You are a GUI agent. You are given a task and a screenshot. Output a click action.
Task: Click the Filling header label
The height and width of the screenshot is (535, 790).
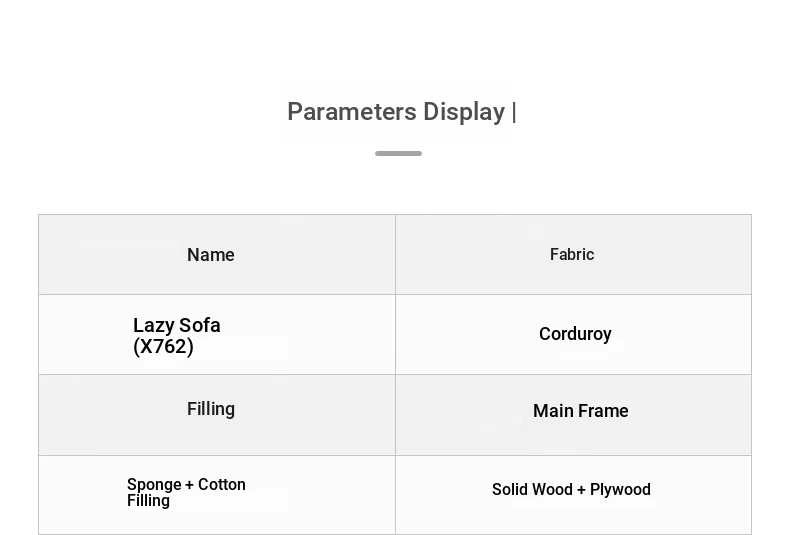[211, 409]
